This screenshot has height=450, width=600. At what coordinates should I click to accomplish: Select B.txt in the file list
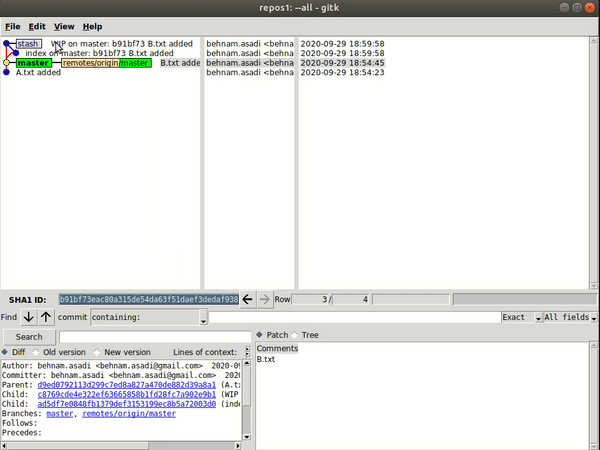266,359
